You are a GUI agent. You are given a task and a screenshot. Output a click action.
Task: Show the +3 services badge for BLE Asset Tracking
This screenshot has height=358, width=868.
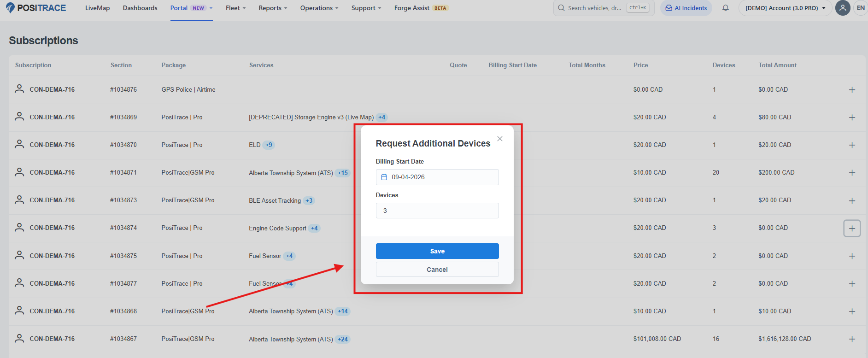(x=309, y=200)
